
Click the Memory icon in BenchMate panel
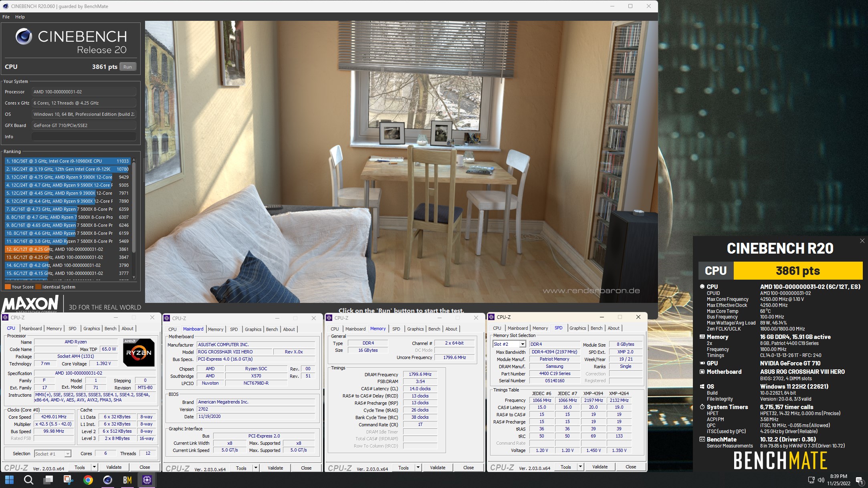point(702,337)
